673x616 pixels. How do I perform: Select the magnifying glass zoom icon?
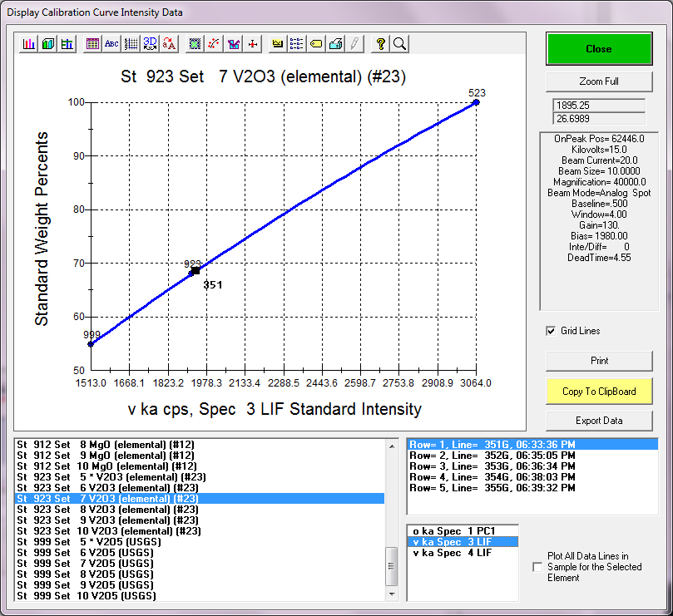[x=399, y=44]
